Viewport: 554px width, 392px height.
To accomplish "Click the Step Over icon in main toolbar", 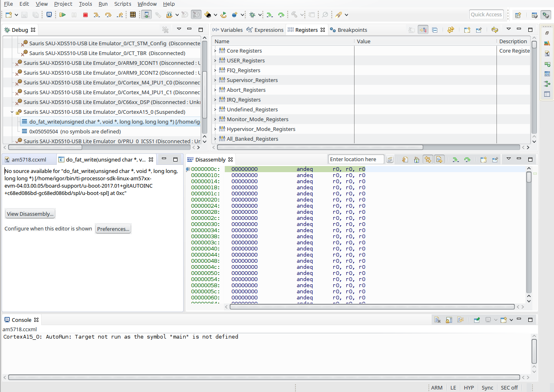I will click(108, 15).
